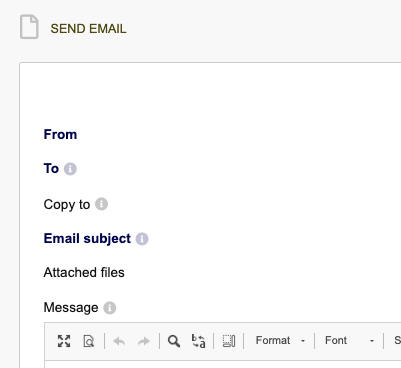Click info icon beside Message label

point(110,308)
